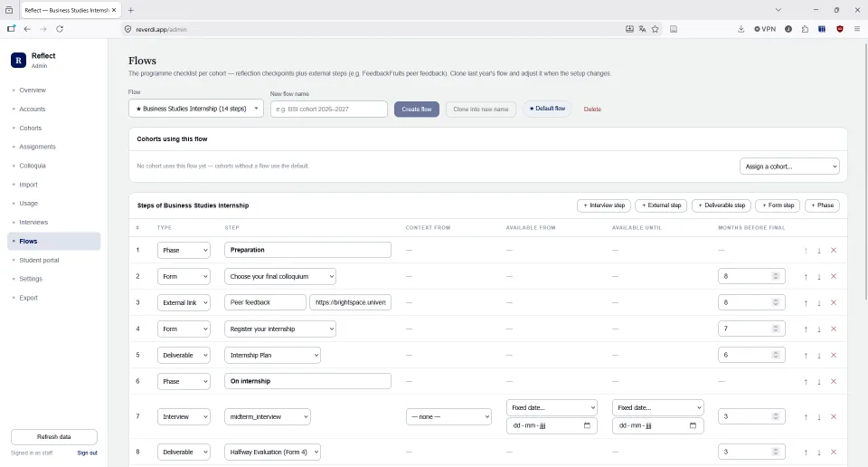Open Register your internship form dropdown

pos(280,329)
